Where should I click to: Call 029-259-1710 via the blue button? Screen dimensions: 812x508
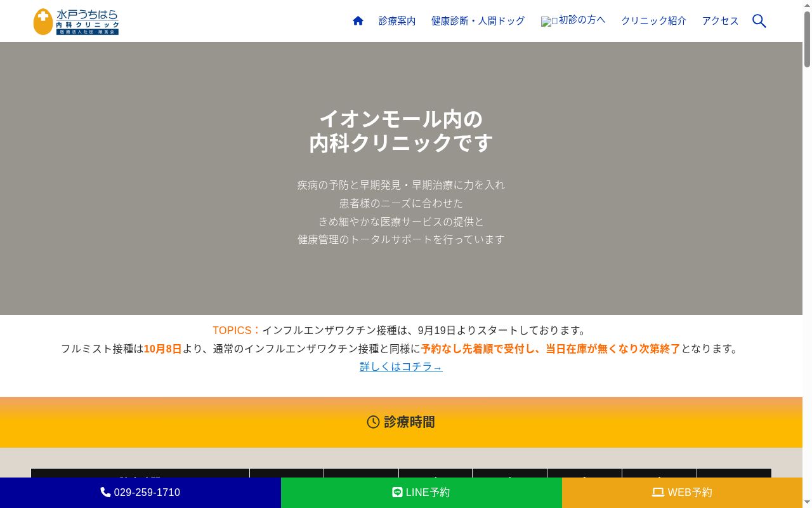pos(140,493)
